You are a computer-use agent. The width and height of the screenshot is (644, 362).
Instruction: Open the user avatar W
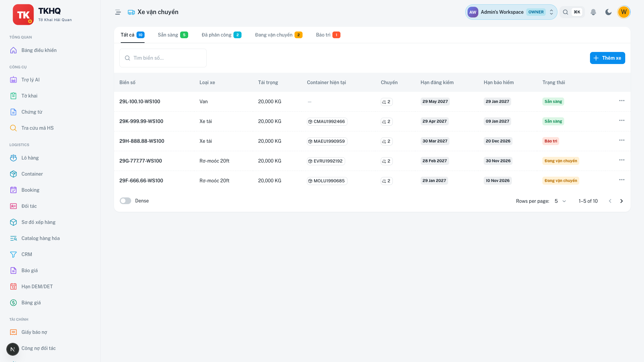point(624,12)
